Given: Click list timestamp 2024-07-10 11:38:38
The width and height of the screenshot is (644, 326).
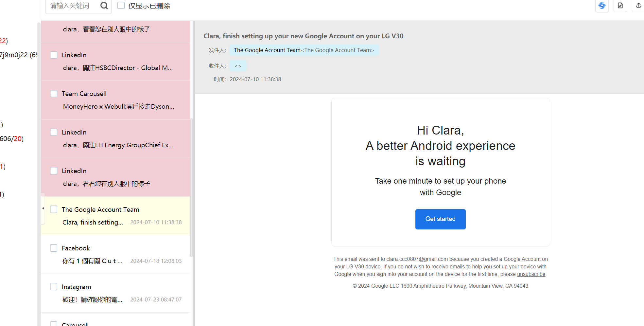Looking at the screenshot, I should pyautogui.click(x=156, y=222).
